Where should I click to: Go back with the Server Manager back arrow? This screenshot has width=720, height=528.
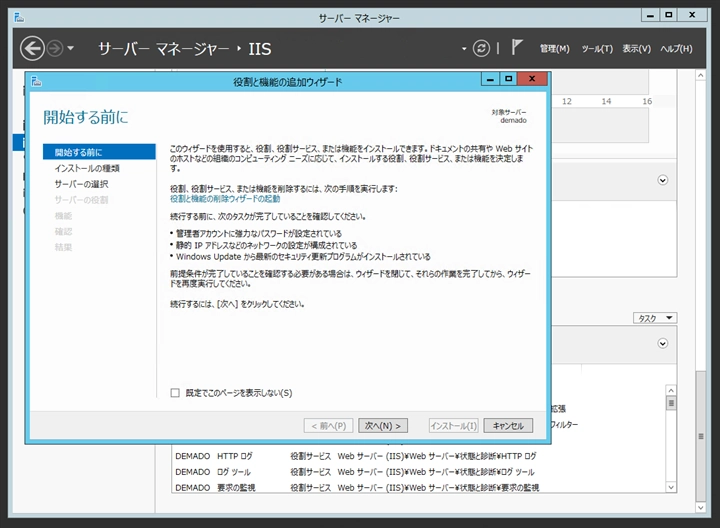(x=32, y=48)
